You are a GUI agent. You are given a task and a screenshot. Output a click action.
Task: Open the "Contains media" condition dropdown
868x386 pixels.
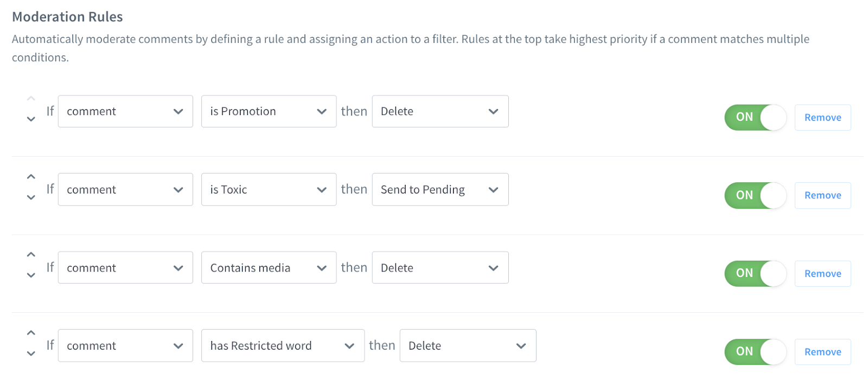tap(269, 268)
